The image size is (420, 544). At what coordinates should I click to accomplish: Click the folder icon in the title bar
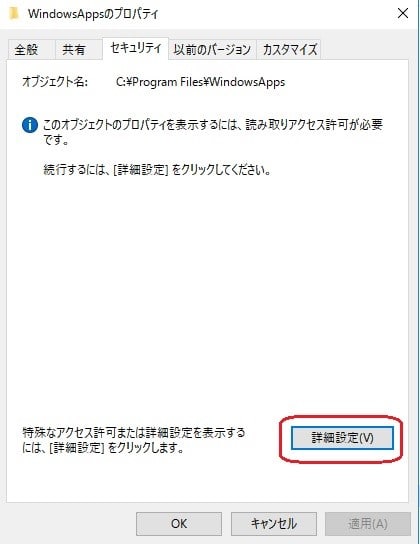point(14,14)
